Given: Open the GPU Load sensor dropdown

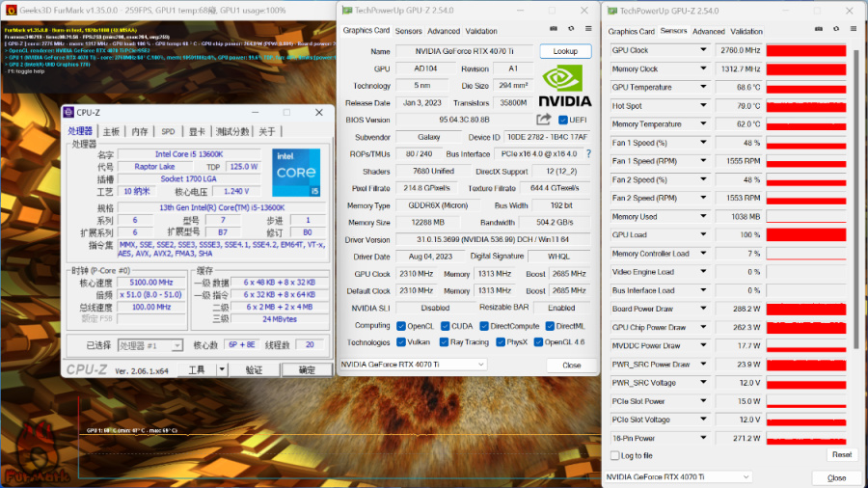Looking at the screenshot, I should point(703,234).
